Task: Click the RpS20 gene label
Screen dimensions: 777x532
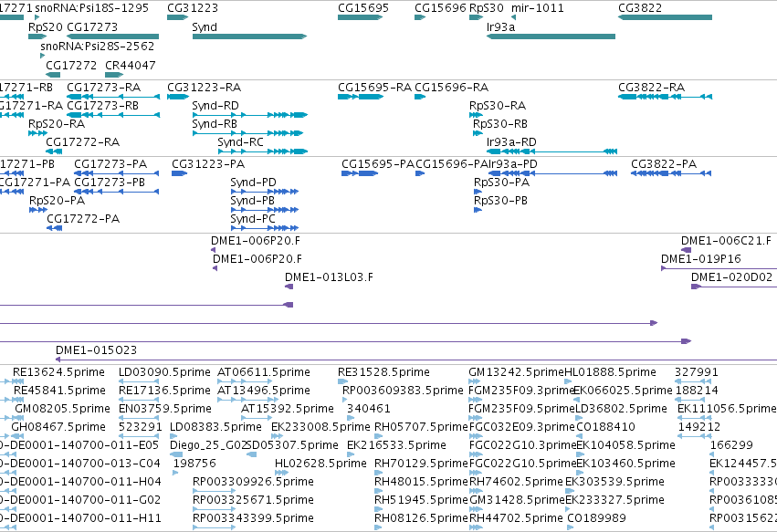Action: [45, 27]
